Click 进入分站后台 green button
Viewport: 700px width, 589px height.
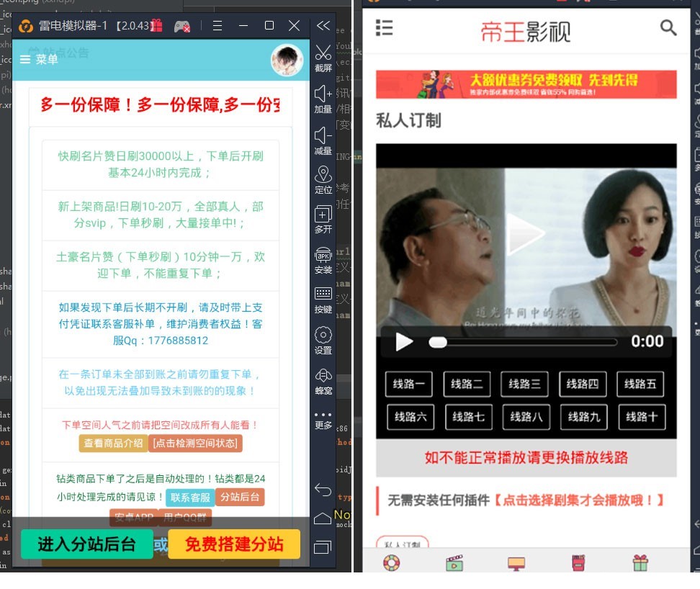pos(87,544)
